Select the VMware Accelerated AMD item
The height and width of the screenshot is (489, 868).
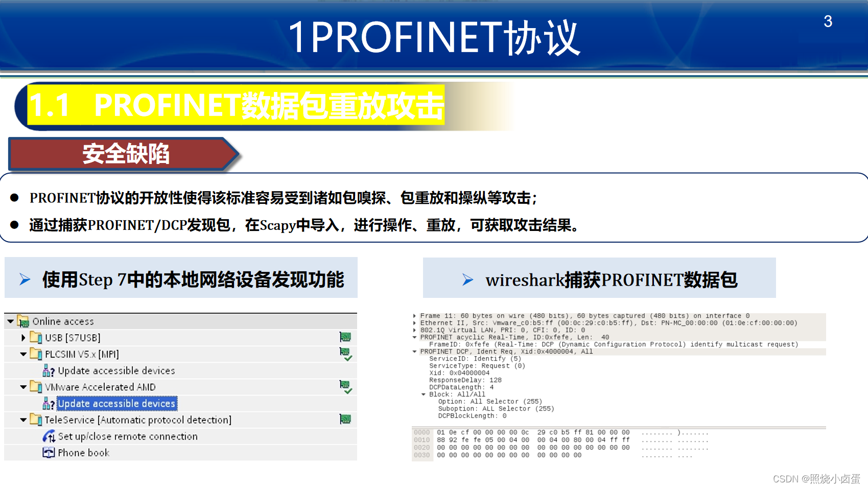pos(100,387)
